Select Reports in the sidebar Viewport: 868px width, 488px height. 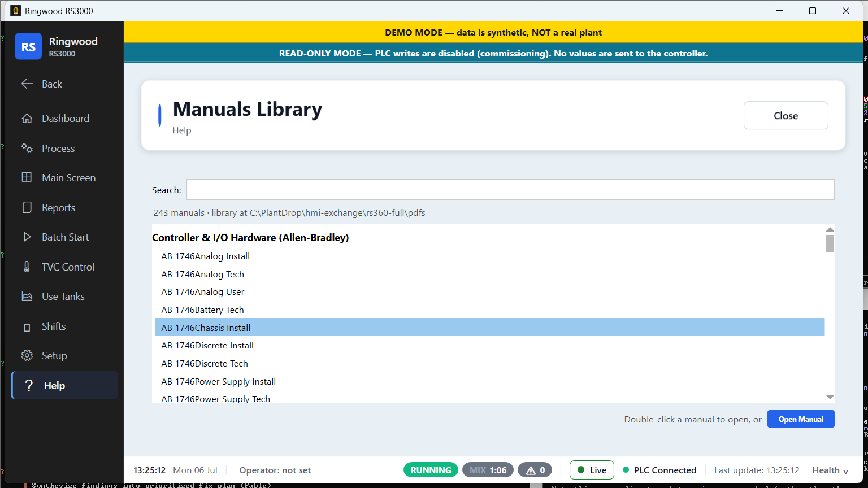tap(64, 207)
